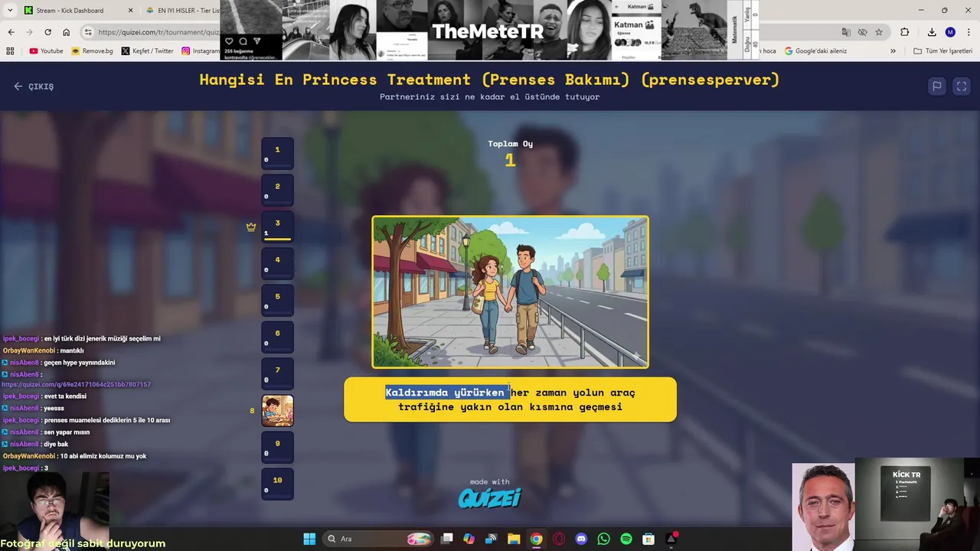Vote score 9 in the rating column
Viewport: 980px width, 551px height.
point(277,446)
